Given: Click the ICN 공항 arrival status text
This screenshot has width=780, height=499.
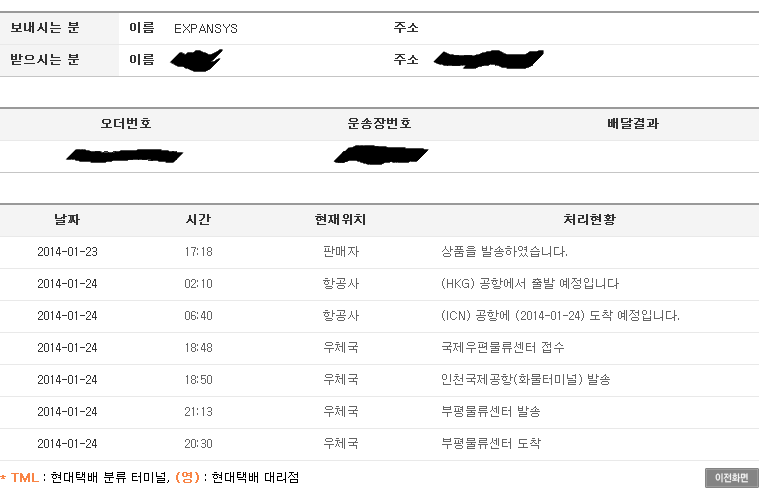Looking at the screenshot, I should 560,316.
